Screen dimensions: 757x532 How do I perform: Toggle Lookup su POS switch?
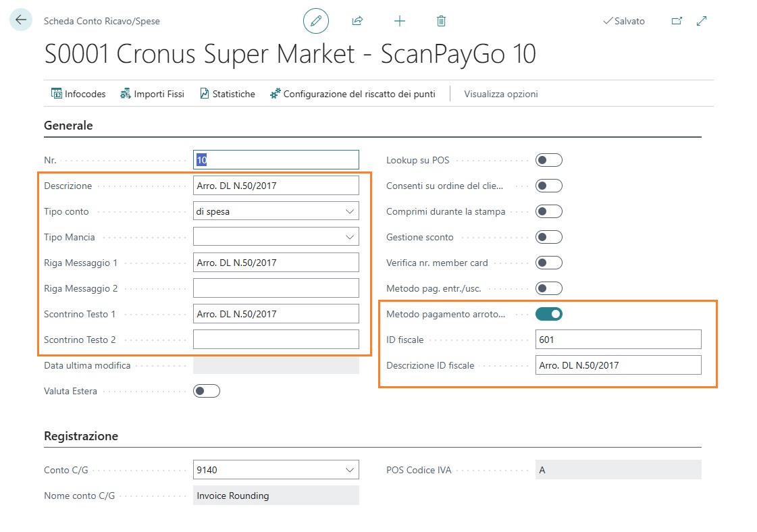tap(548, 160)
